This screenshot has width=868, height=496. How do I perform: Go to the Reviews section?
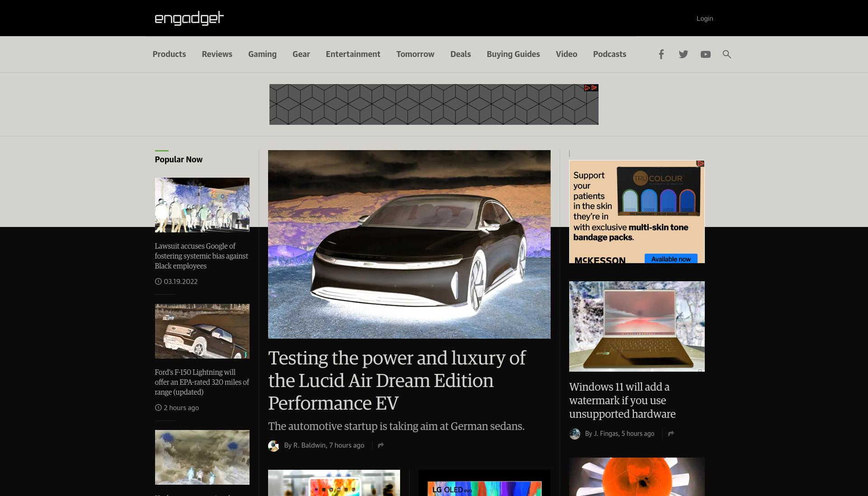[217, 54]
